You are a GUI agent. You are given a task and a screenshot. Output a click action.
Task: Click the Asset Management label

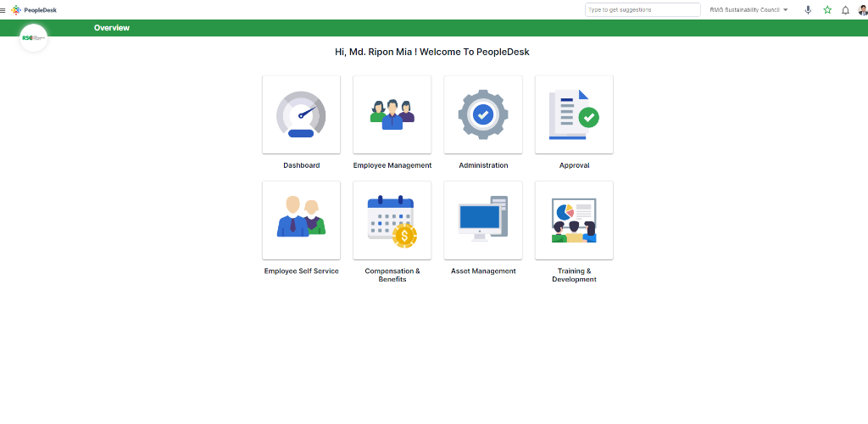coord(483,271)
